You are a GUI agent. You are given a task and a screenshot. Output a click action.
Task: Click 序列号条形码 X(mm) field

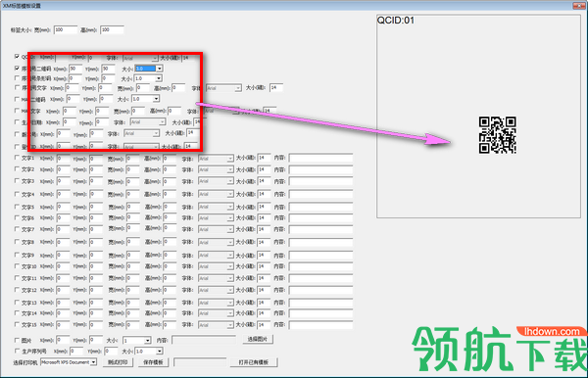[75, 78]
